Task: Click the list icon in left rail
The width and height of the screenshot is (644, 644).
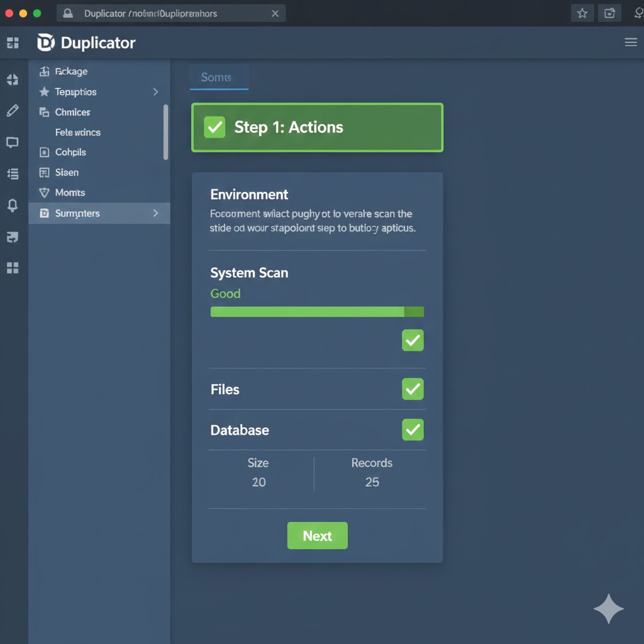Action: pyautogui.click(x=12, y=174)
